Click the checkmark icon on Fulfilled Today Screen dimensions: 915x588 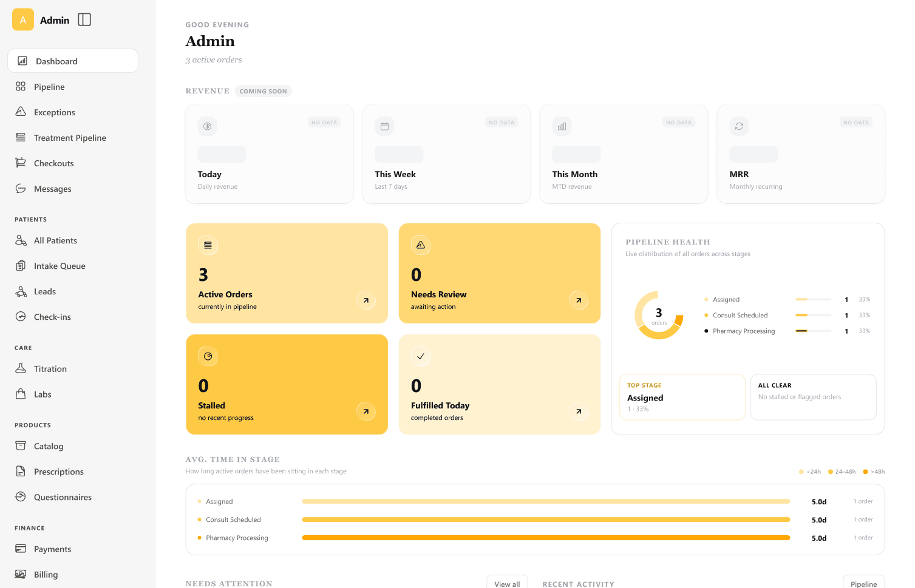click(x=420, y=356)
